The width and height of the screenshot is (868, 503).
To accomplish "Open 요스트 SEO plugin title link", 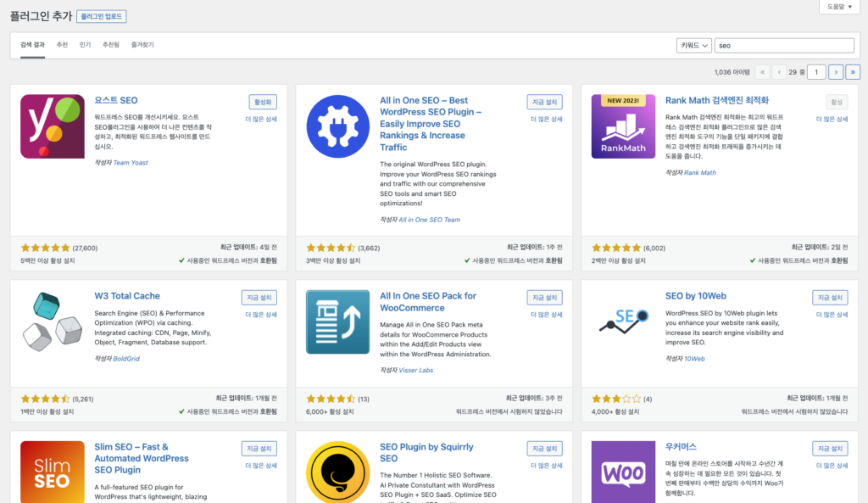I will [115, 100].
